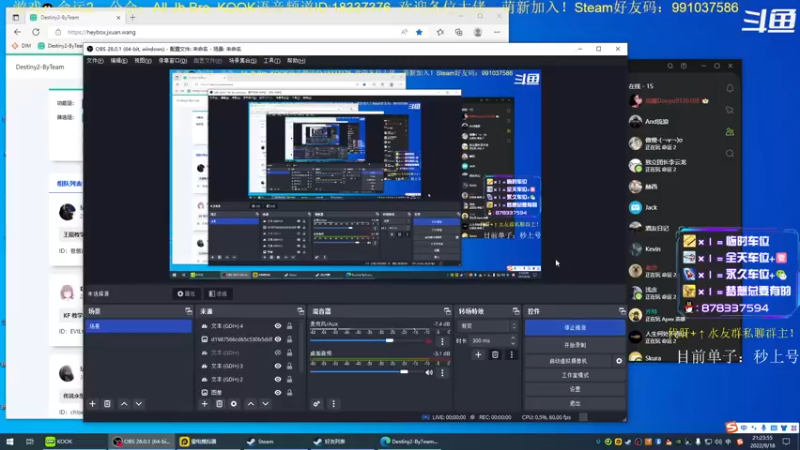This screenshot has width=800, height=450.
Task: Click the start recording button
Action: 575,345
